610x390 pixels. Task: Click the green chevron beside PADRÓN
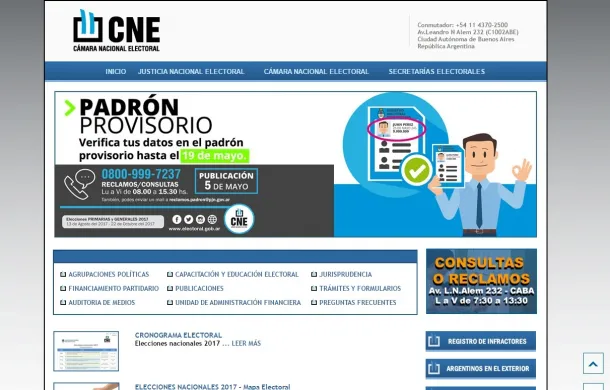point(69,108)
